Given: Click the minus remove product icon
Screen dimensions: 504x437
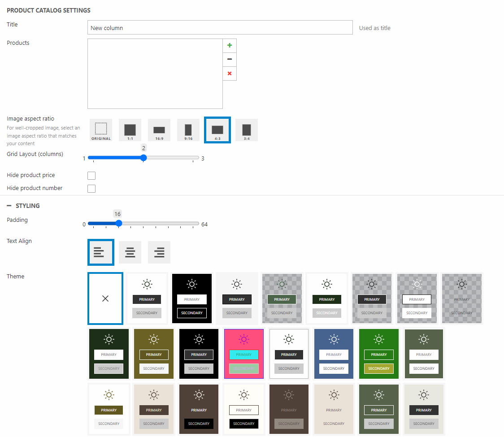Looking at the screenshot, I should (x=230, y=60).
